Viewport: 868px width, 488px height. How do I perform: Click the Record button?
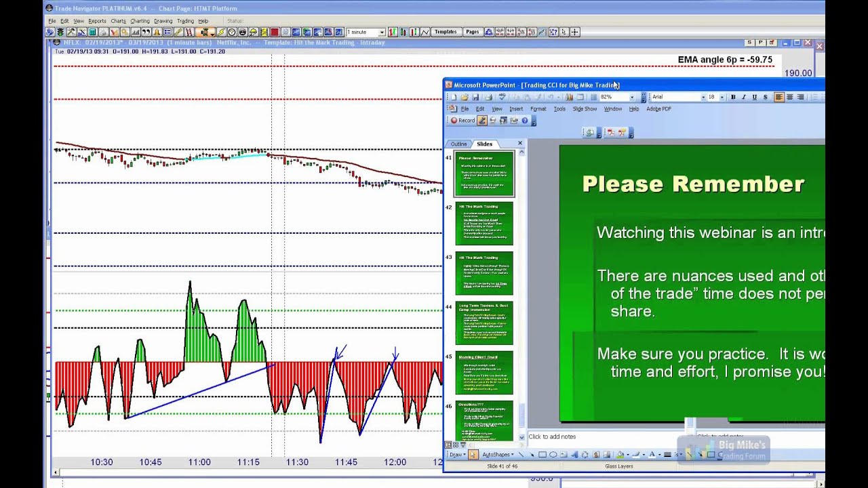[462, 121]
